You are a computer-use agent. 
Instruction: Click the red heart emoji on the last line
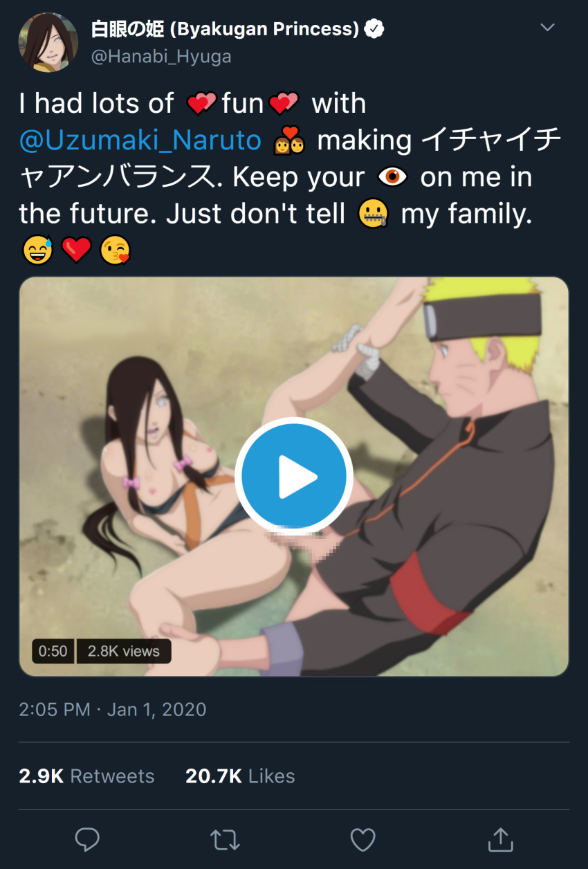coord(76,250)
